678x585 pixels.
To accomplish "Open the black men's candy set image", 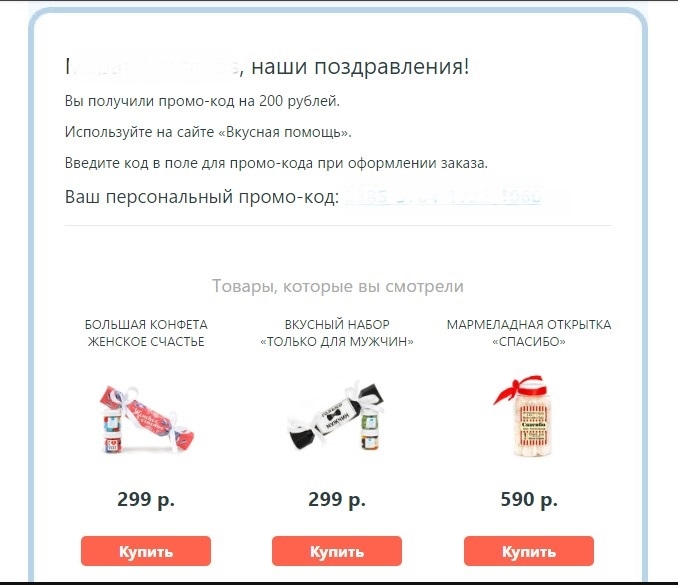I will (x=337, y=416).
